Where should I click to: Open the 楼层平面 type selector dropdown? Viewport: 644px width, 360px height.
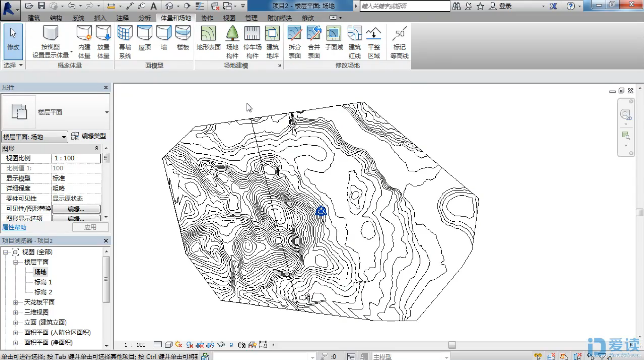point(107,112)
